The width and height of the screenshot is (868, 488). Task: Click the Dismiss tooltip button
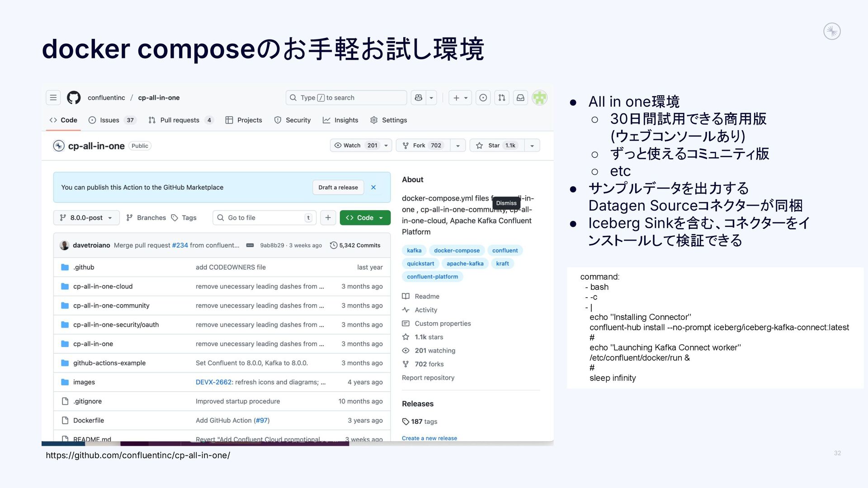click(x=506, y=203)
